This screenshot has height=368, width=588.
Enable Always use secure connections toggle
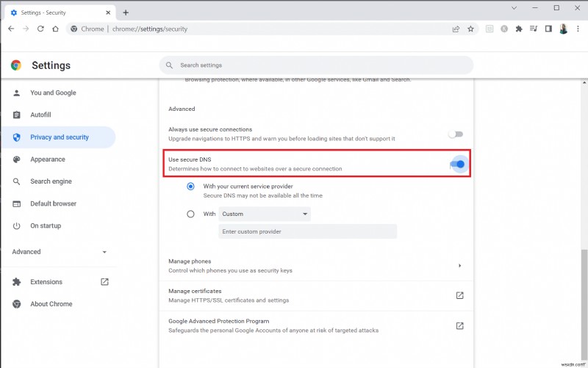[x=456, y=134]
